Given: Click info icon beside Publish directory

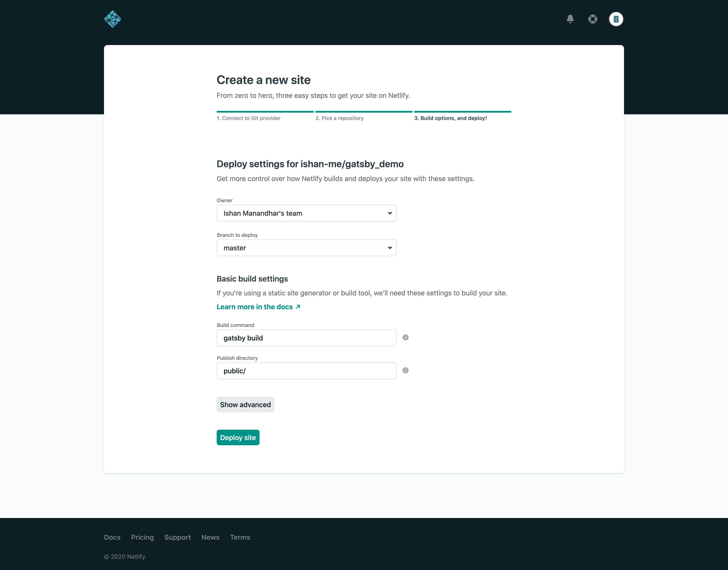Looking at the screenshot, I should 406,370.
